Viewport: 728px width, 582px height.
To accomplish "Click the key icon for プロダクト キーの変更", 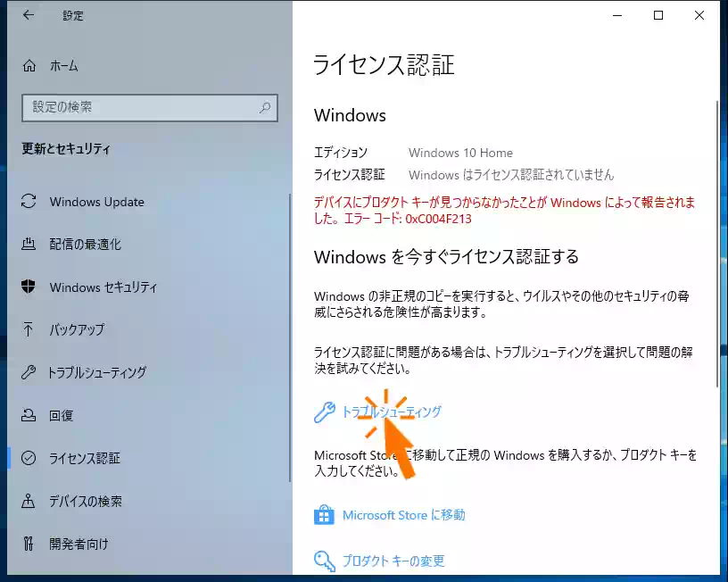I will click(324, 561).
